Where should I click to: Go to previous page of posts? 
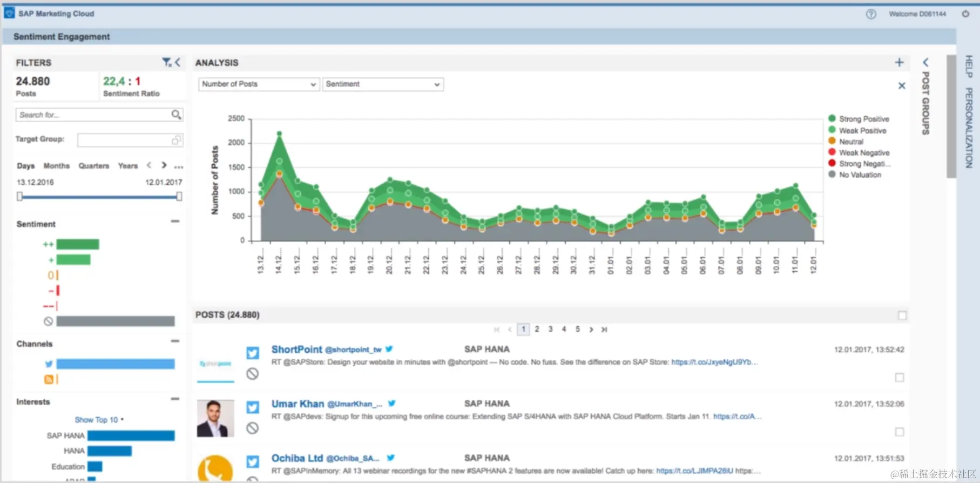510,330
